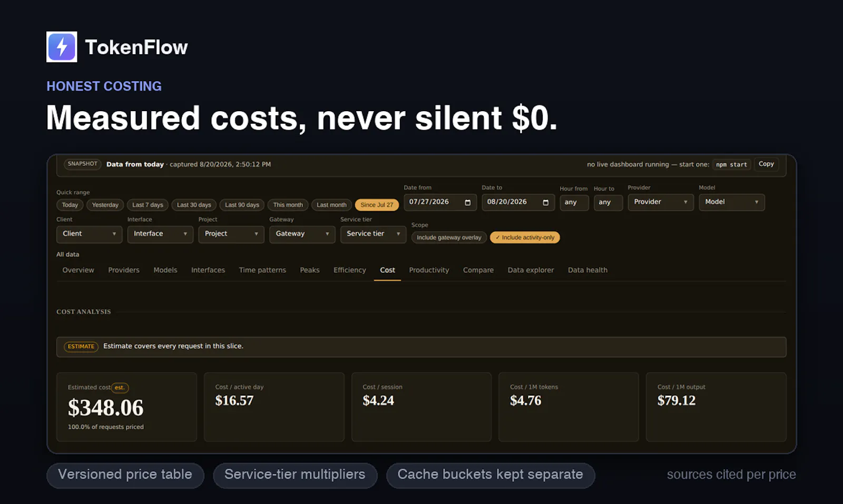
Task: Switch to the Interfaces tab
Action: (x=208, y=270)
